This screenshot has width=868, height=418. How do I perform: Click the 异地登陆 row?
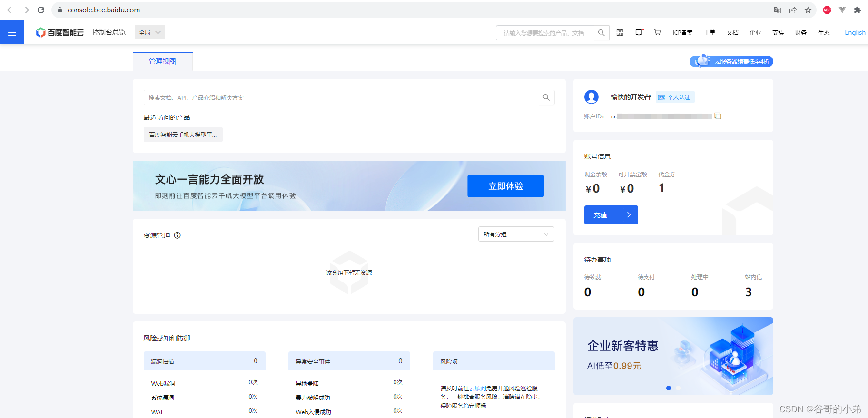pos(349,383)
